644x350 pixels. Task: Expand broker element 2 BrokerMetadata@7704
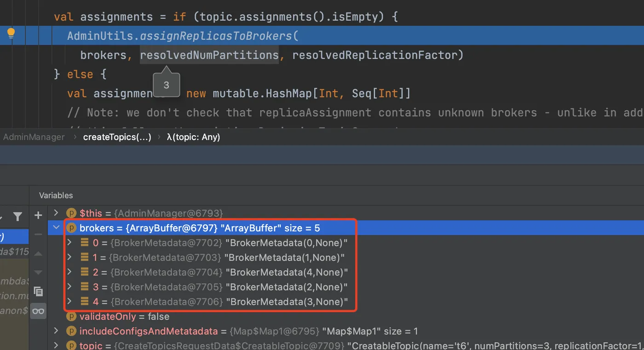(x=69, y=272)
